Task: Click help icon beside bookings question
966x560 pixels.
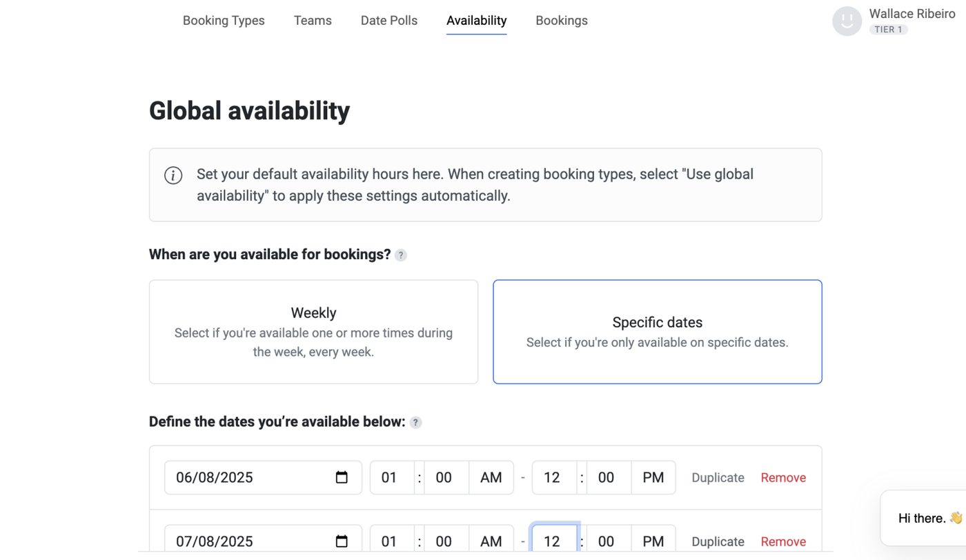Action: click(x=401, y=255)
